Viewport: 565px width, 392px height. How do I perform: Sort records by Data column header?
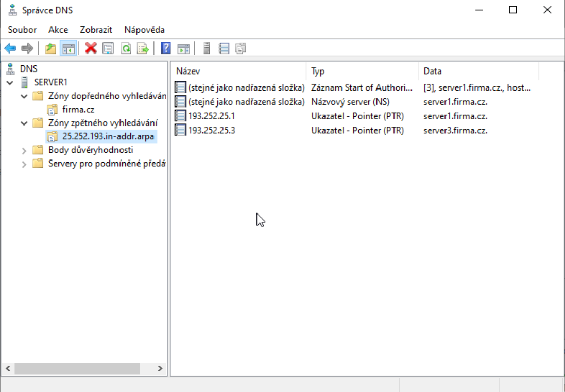click(x=479, y=71)
